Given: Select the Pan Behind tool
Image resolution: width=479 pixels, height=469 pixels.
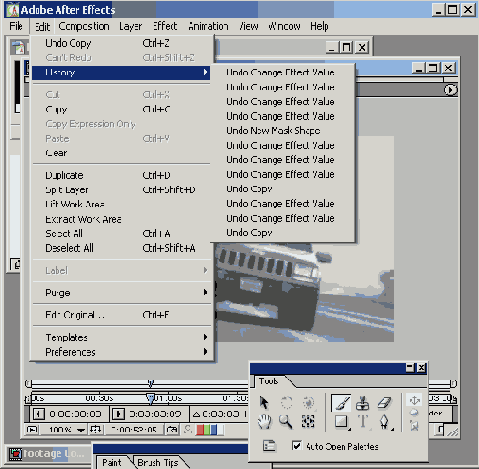Looking at the screenshot, I should (x=308, y=422).
